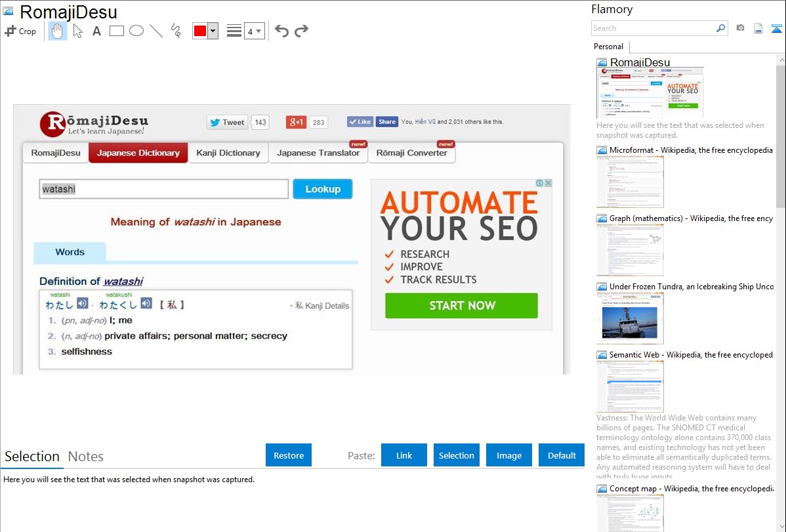Select the freehand scribble tool
786x532 pixels.
click(176, 31)
